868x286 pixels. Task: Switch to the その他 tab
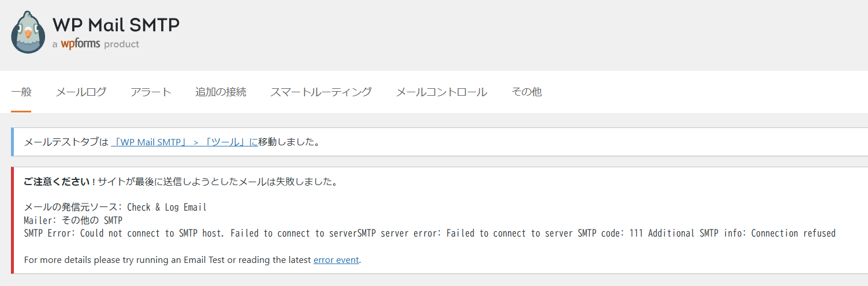(527, 92)
